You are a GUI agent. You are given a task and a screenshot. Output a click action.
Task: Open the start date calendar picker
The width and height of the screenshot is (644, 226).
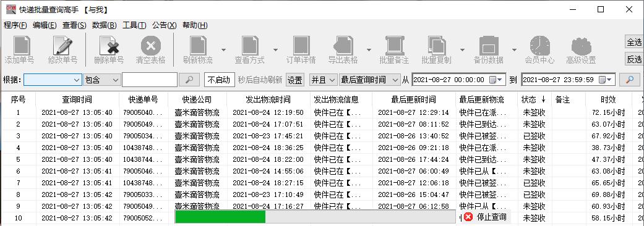496,80
